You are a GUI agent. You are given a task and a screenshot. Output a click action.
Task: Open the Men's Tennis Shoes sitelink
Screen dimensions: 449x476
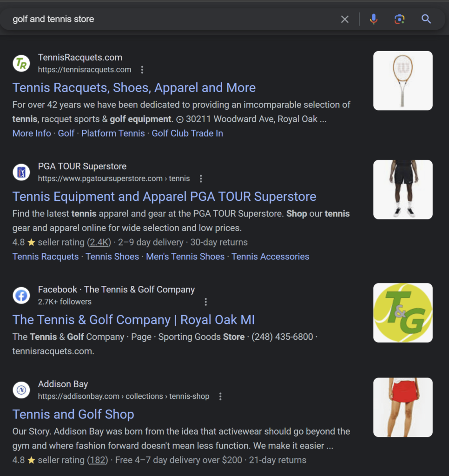point(185,257)
